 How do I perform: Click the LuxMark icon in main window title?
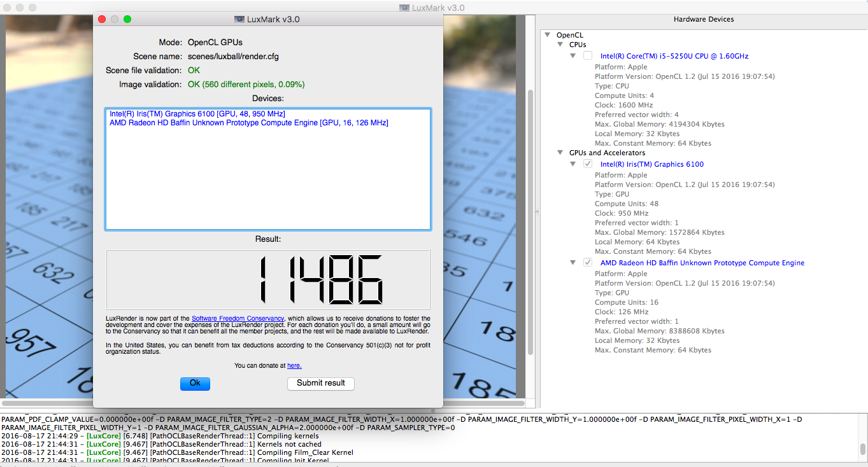[x=404, y=8]
